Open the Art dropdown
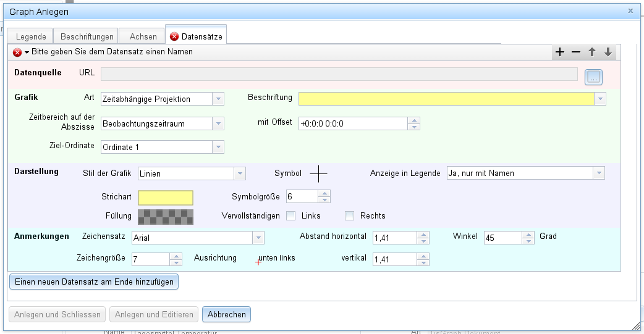 219,99
